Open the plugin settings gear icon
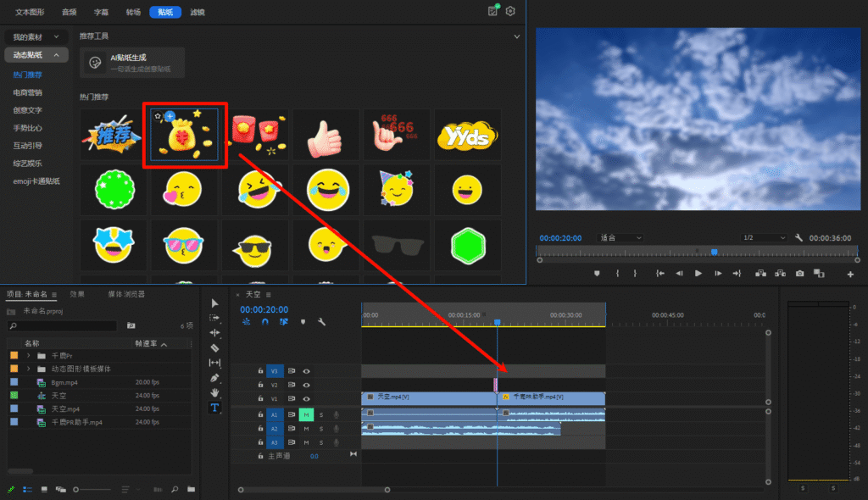 click(510, 11)
